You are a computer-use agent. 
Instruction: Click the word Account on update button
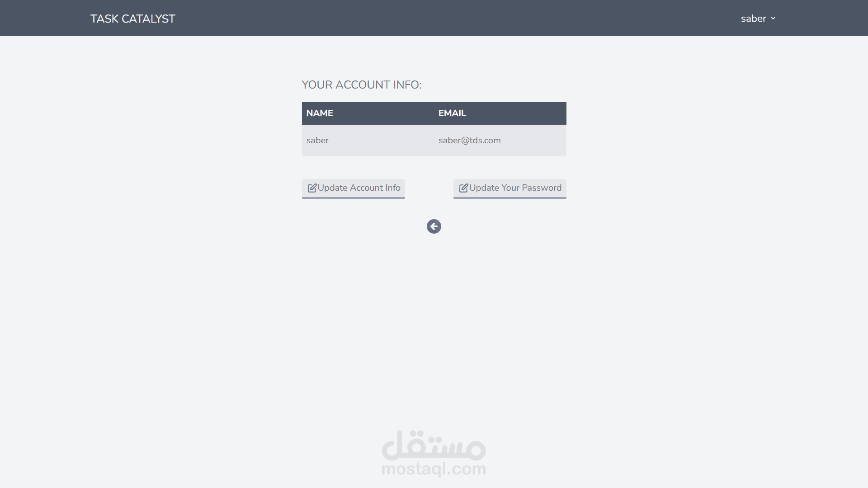pos(366,188)
